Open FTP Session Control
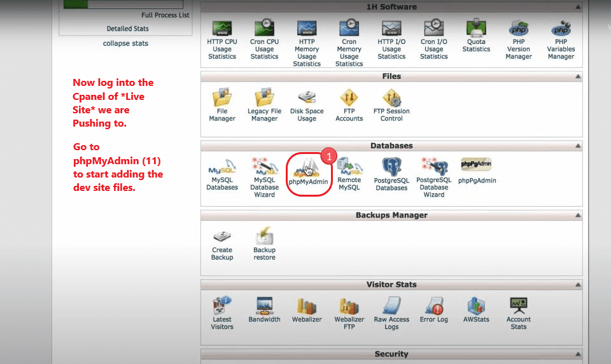Image resolution: width=611 pixels, height=364 pixels. tap(391, 105)
